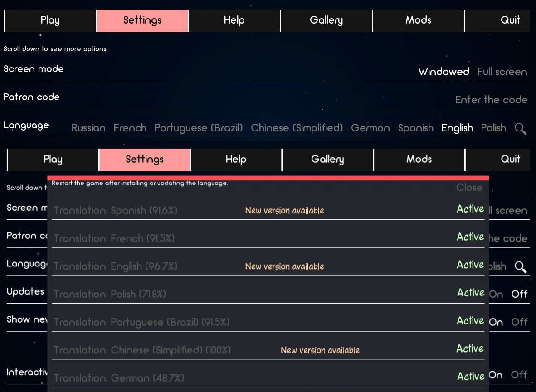The height and width of the screenshot is (392, 536).
Task: Set the Interactive option to On
Action: pyautogui.click(x=496, y=375)
